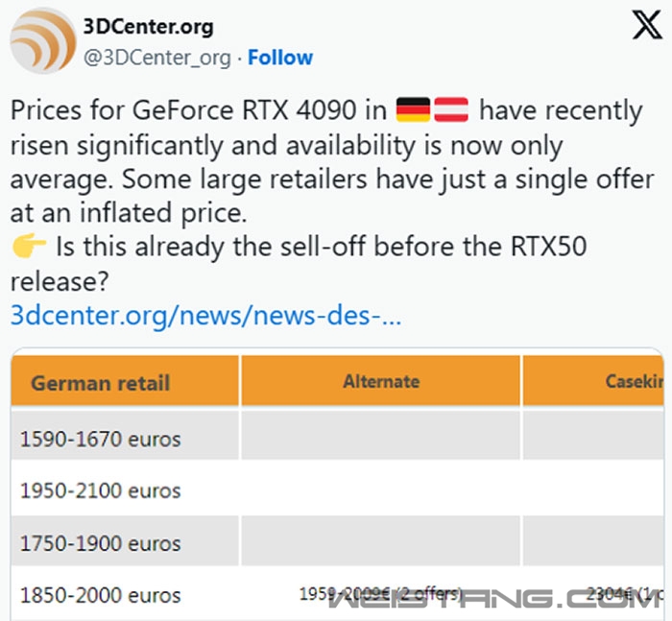Open the 3dcenter.org news link
672x621 pixels.
click(x=205, y=315)
